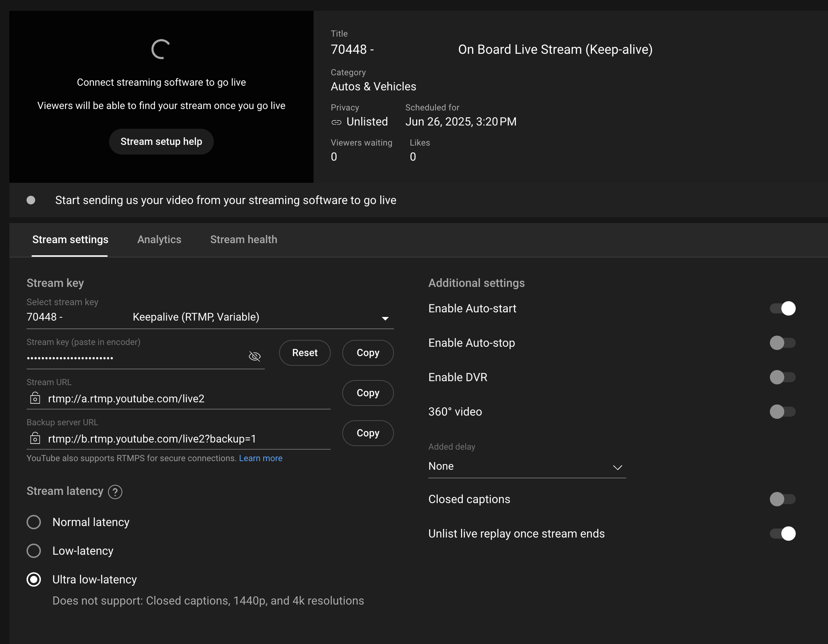Click 'Does not support: Closed captions' note
Viewport: 828px width, 644px height.
click(208, 601)
